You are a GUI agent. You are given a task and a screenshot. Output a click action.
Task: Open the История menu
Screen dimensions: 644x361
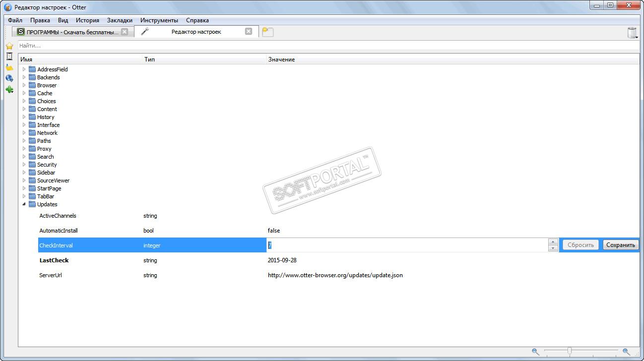point(87,20)
